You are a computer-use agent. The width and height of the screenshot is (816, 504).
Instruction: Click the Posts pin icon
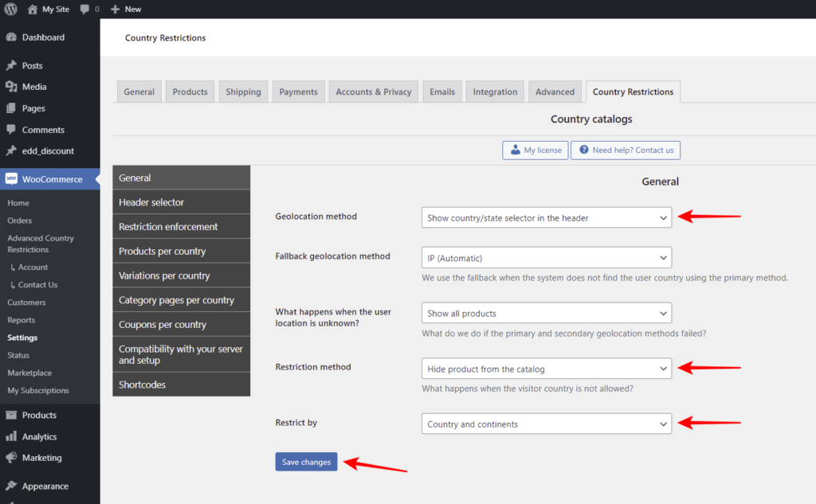pos(11,65)
